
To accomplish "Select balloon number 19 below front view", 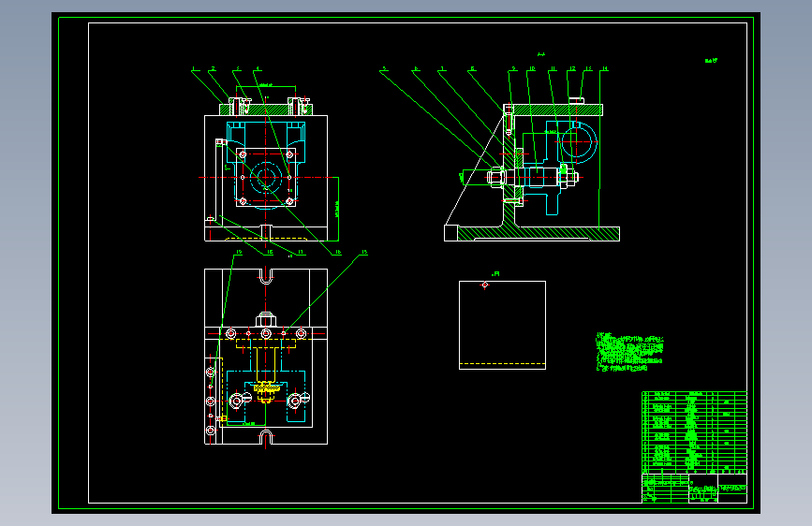I will [x=239, y=252].
